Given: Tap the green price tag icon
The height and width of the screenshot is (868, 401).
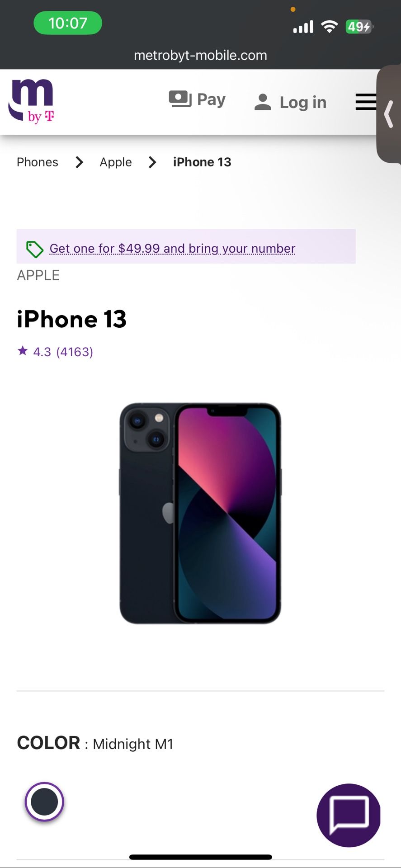Looking at the screenshot, I should pyautogui.click(x=34, y=249).
